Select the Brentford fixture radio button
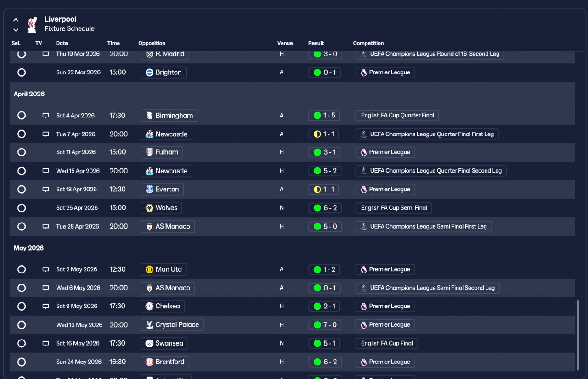This screenshot has width=588, height=379. tap(22, 362)
